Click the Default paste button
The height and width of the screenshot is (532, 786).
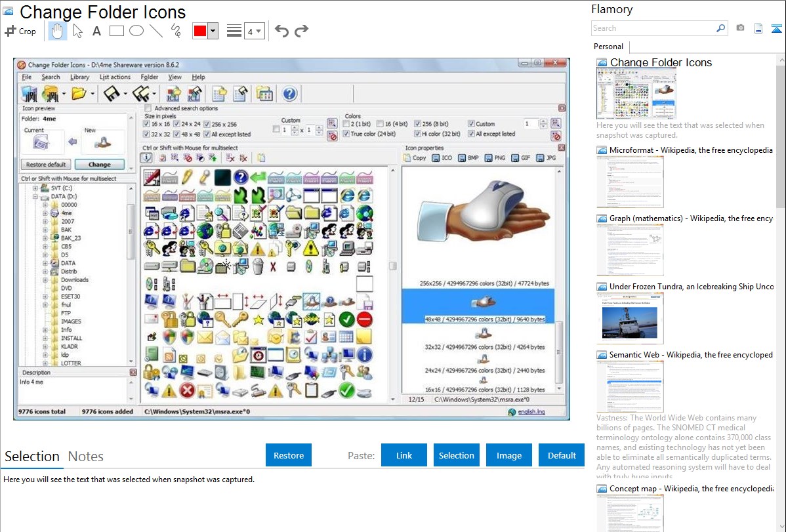point(562,455)
